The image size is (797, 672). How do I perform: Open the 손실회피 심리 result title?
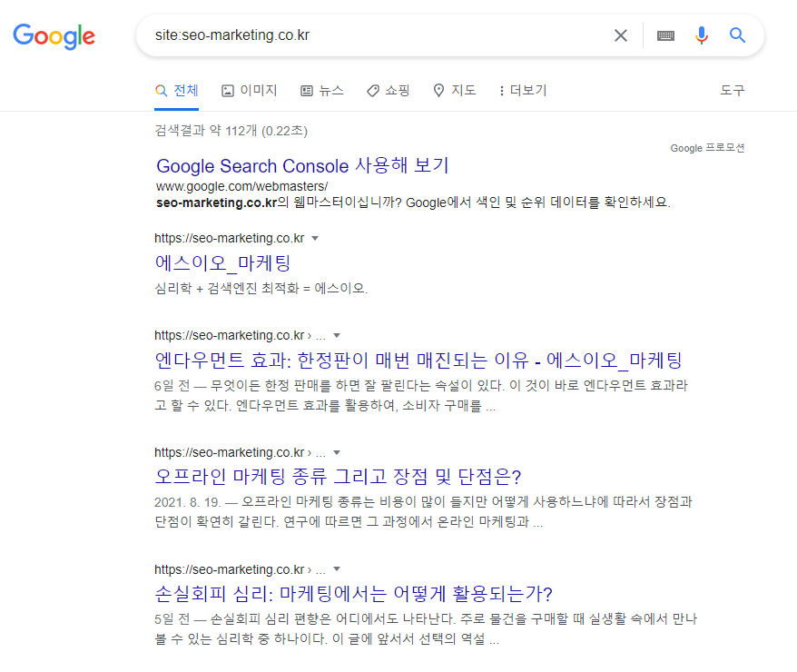pos(354,593)
